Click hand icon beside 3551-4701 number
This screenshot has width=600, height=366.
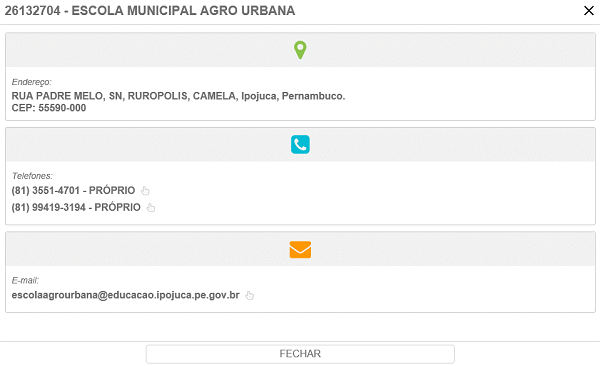(145, 190)
